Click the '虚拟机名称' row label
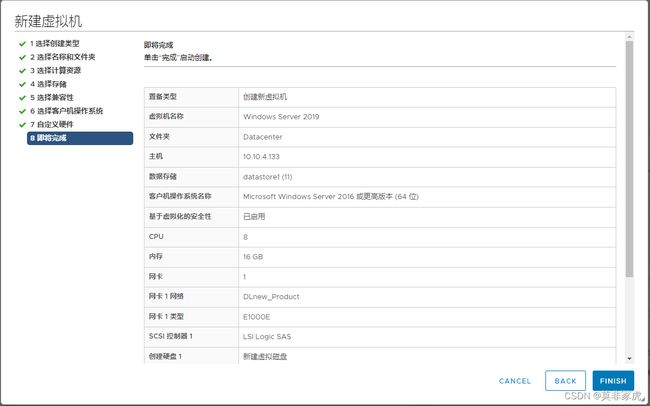 tap(166, 117)
